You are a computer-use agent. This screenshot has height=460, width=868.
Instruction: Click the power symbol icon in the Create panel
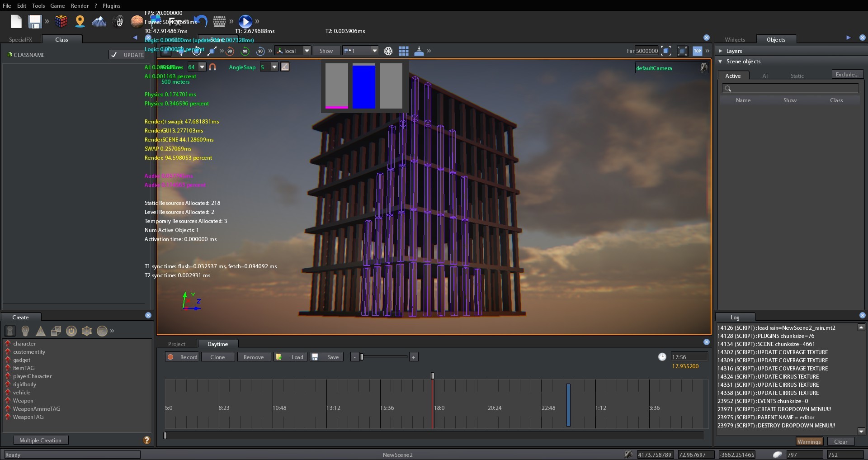pyautogui.click(x=71, y=331)
